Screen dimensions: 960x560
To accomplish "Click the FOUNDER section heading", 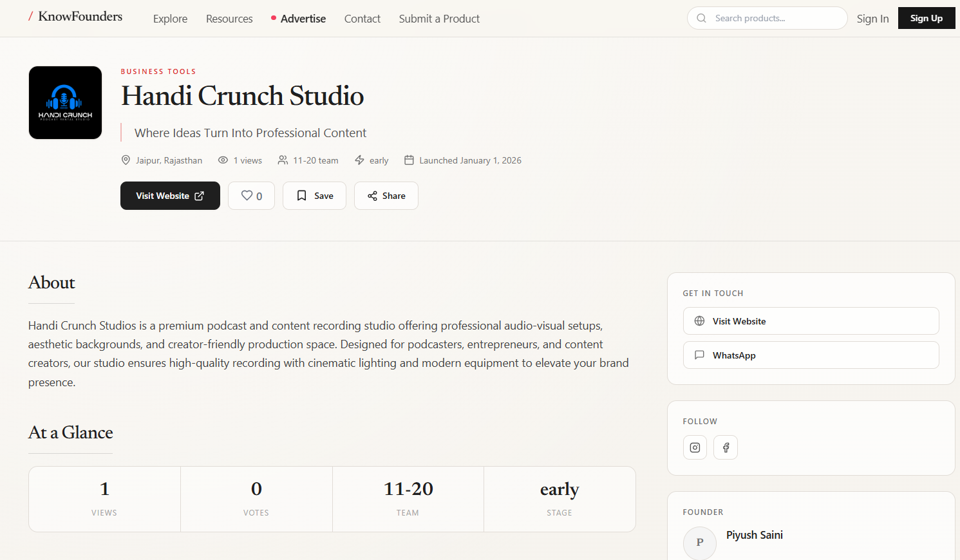I will click(703, 512).
